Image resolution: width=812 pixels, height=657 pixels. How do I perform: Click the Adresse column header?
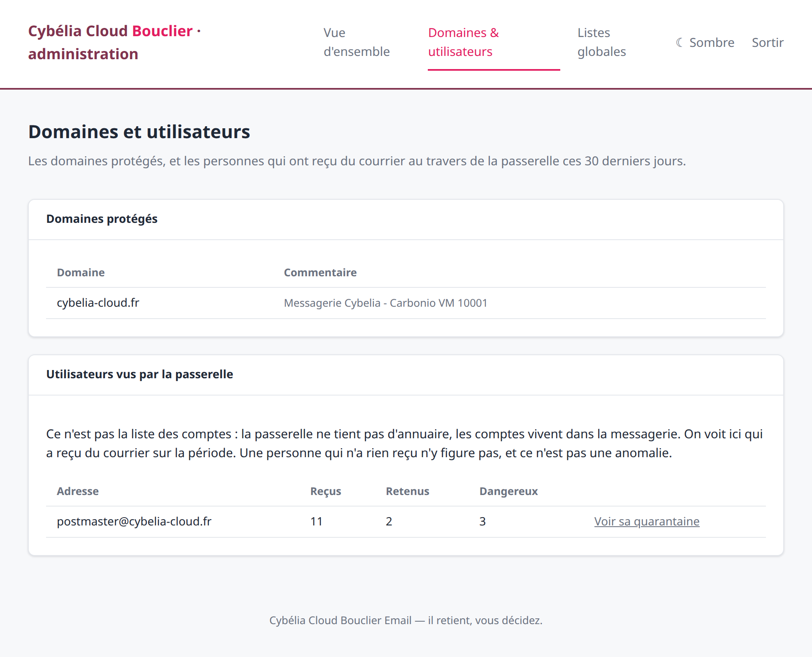tap(78, 491)
